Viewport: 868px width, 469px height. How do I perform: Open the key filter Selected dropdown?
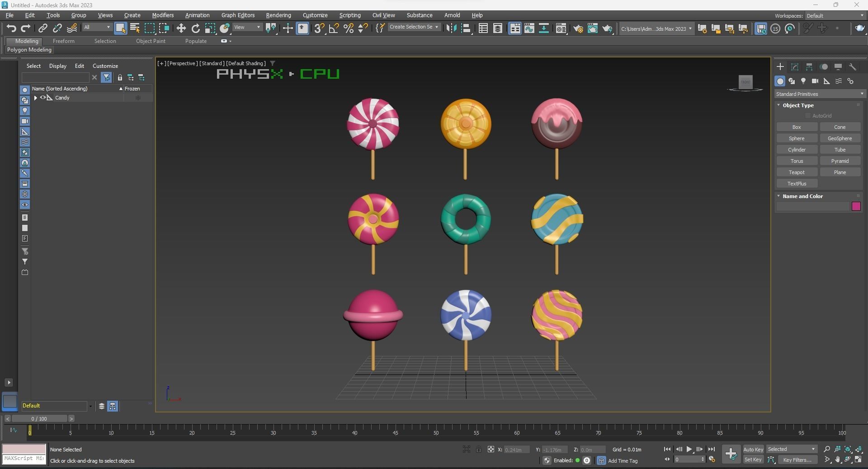click(x=792, y=449)
